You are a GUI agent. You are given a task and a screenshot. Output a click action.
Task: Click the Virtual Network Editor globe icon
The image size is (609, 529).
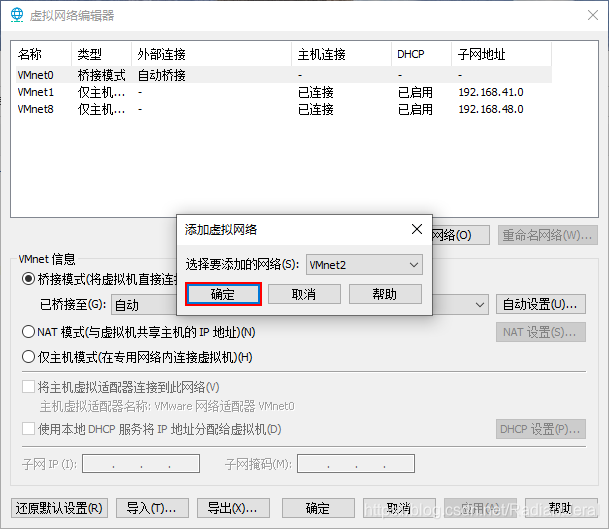pyautogui.click(x=17, y=15)
